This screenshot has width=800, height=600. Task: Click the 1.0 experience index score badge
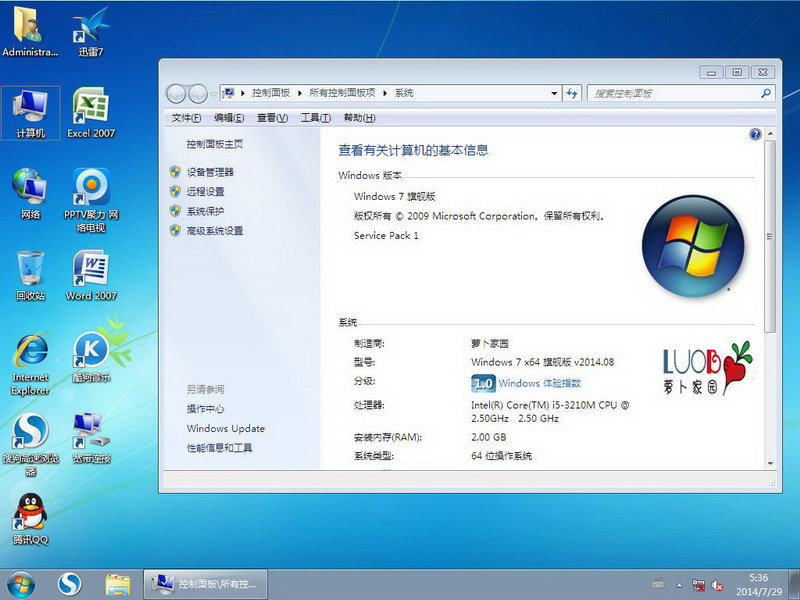point(483,384)
